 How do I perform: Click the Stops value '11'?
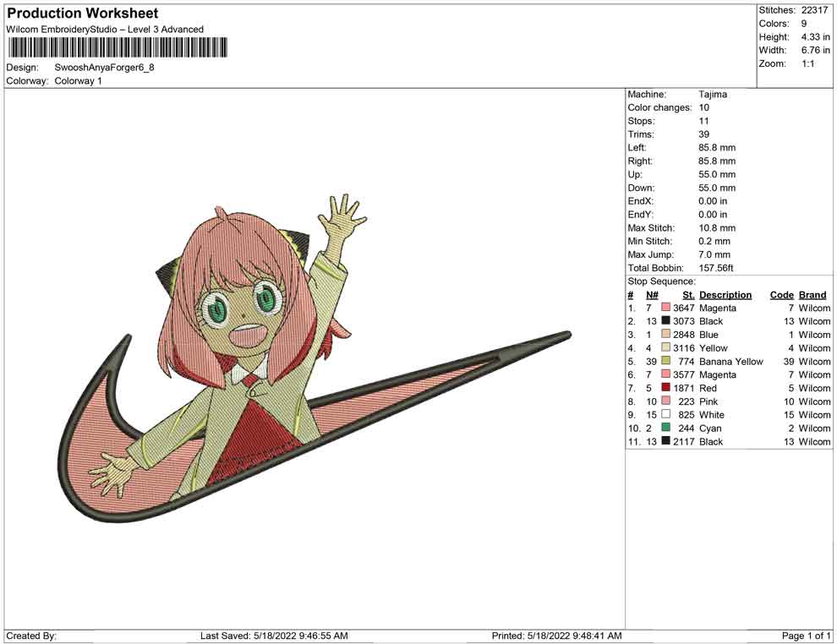click(703, 121)
